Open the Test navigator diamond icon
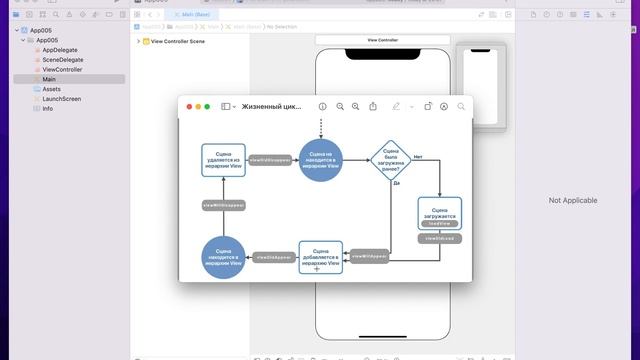 [x=83, y=15]
